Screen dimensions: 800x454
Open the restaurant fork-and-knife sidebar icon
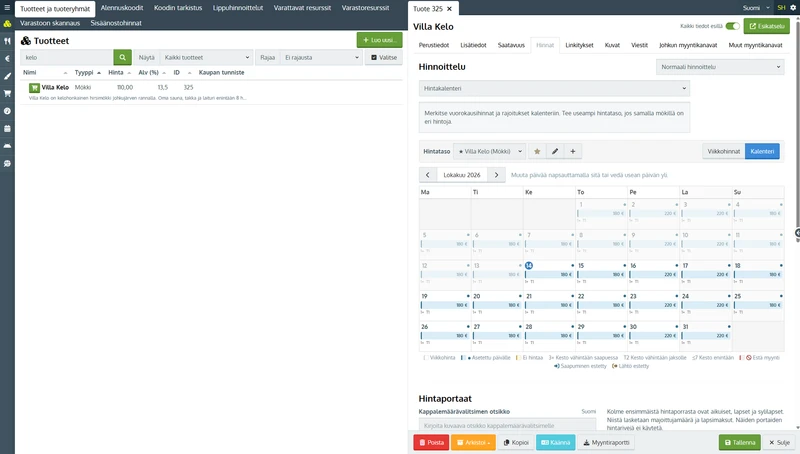(7, 41)
